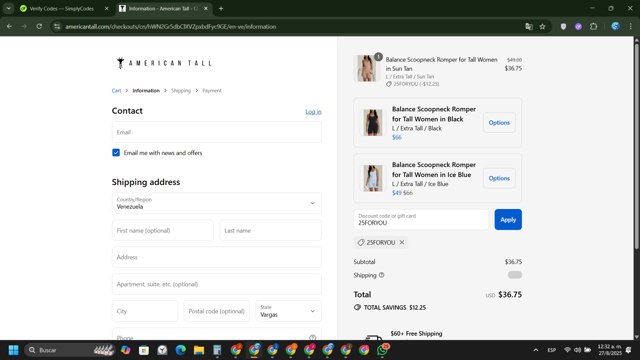Open the notifications bell in the system tray

[x=629, y=350]
